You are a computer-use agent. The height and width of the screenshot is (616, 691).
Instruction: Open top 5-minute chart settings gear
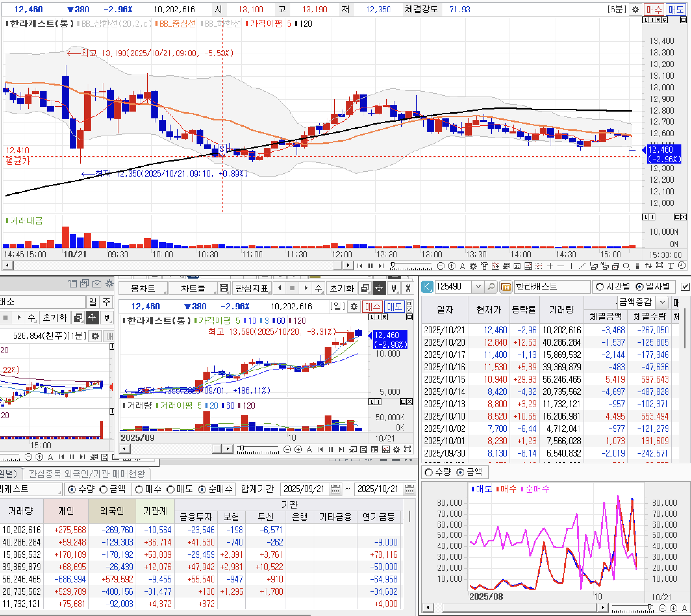pos(635,10)
